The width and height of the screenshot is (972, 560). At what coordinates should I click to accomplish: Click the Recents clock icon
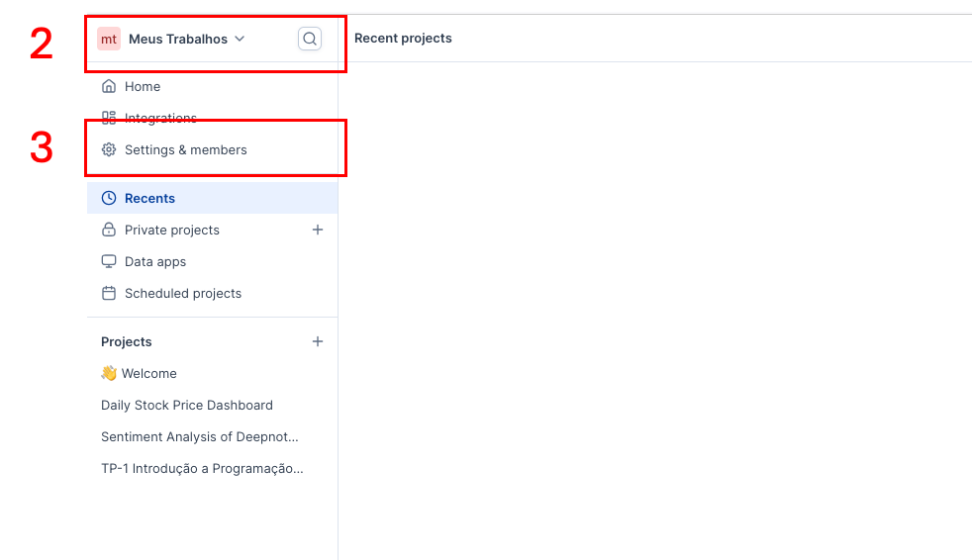pos(109,198)
